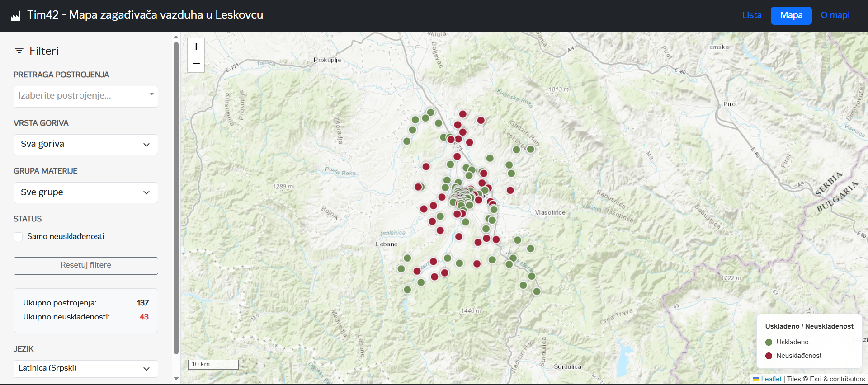Zoom in on the map
Screen dimensions: 868x385
click(196, 47)
